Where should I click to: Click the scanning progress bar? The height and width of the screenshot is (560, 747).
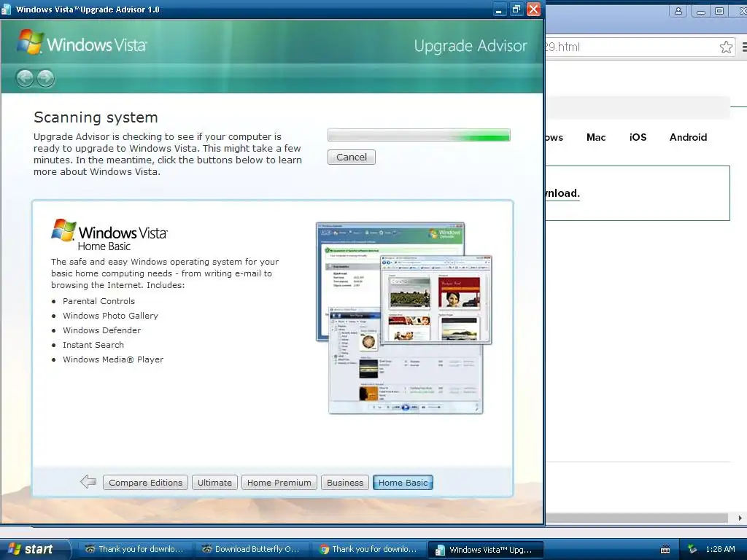(419, 135)
